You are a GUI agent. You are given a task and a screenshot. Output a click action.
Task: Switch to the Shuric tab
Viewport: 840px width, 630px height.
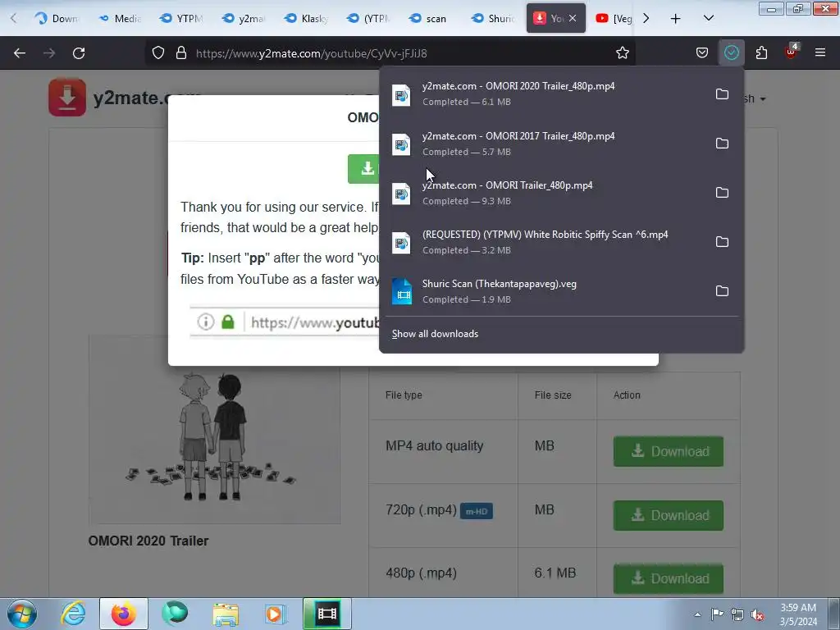point(493,18)
